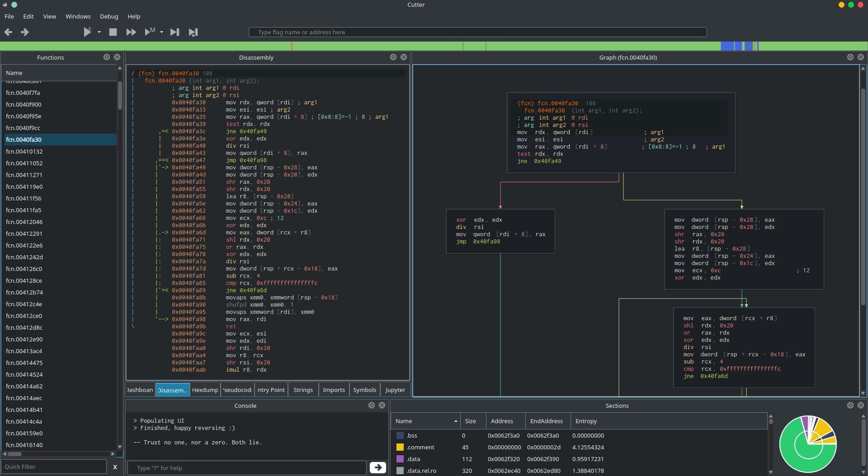Open the start-debug mode dropdown arrow

[x=99, y=32]
